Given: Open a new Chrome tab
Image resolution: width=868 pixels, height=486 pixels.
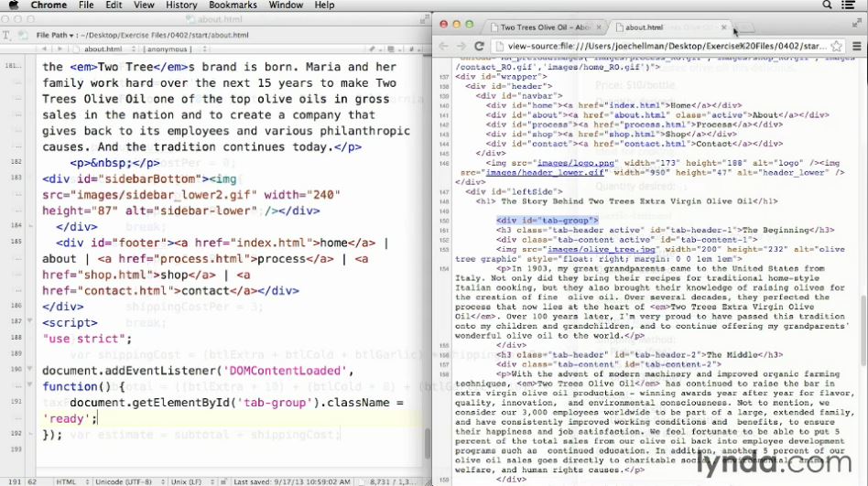Looking at the screenshot, I should click(x=745, y=27).
